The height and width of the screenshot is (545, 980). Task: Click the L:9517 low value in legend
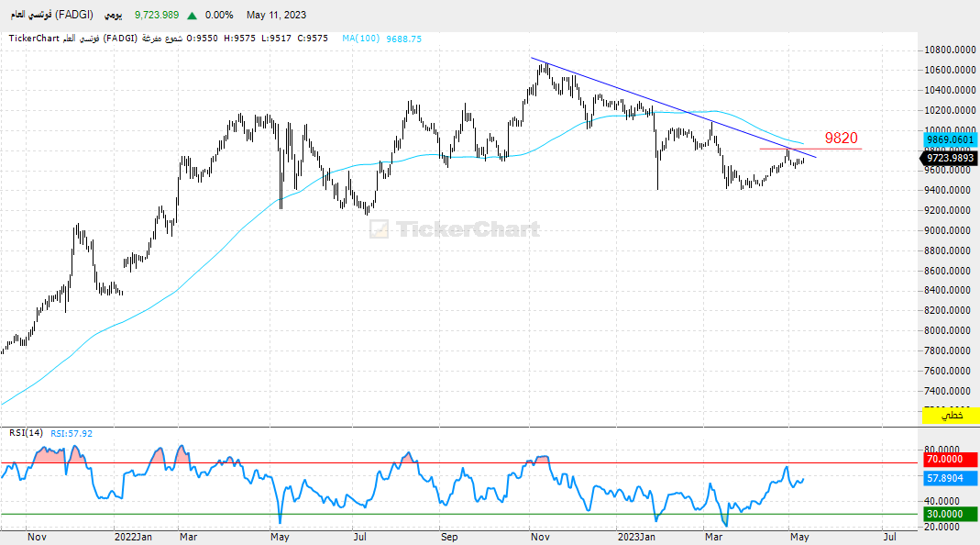[x=276, y=39]
